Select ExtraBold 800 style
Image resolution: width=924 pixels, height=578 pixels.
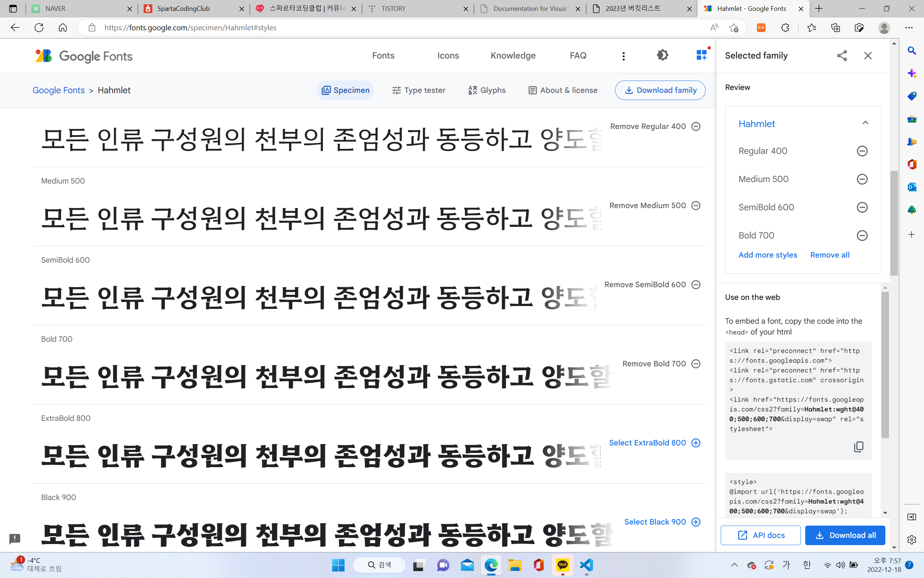coord(654,443)
